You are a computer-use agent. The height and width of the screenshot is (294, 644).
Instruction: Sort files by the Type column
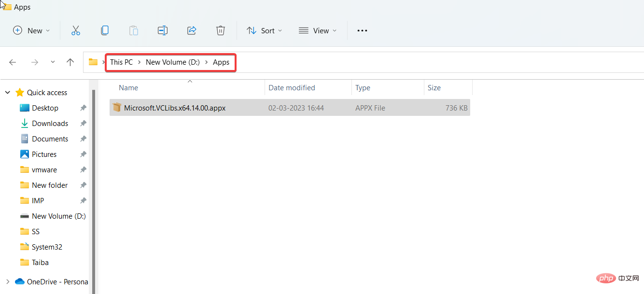tap(388, 88)
